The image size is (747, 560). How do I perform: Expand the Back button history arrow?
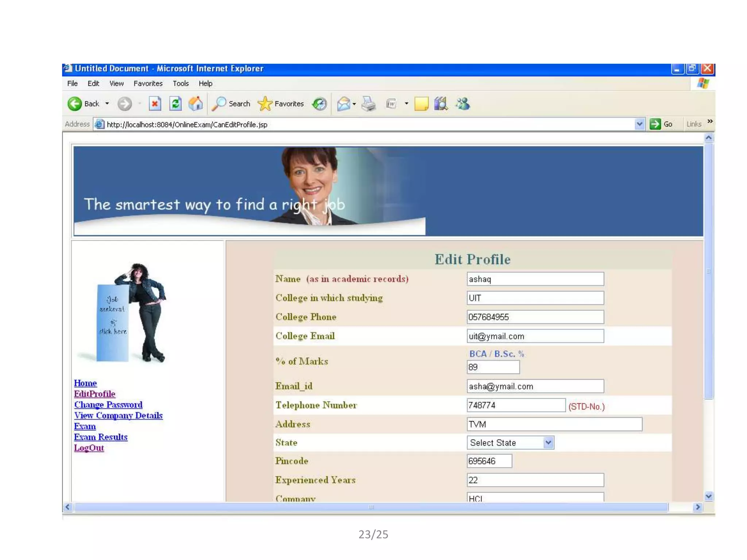[x=107, y=104]
